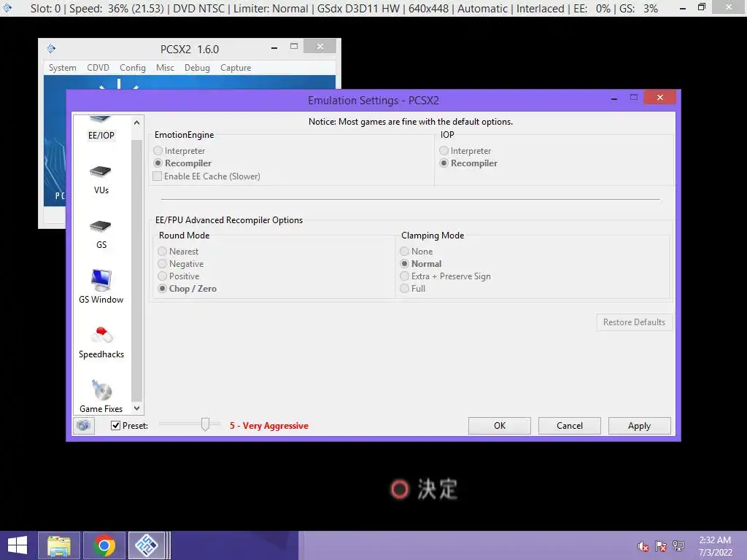Open the Speedhacks pills icon
747x560 pixels.
(101, 335)
